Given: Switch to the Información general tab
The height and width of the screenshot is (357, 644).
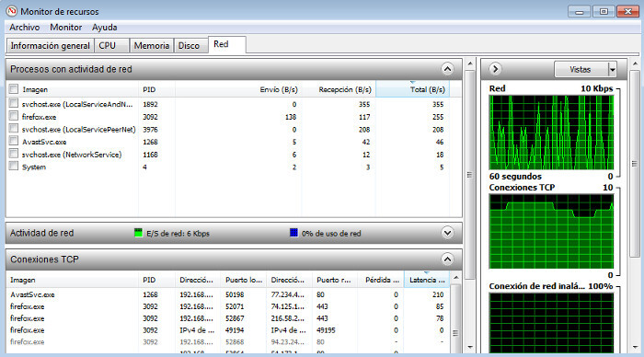Looking at the screenshot, I should tap(50, 46).
